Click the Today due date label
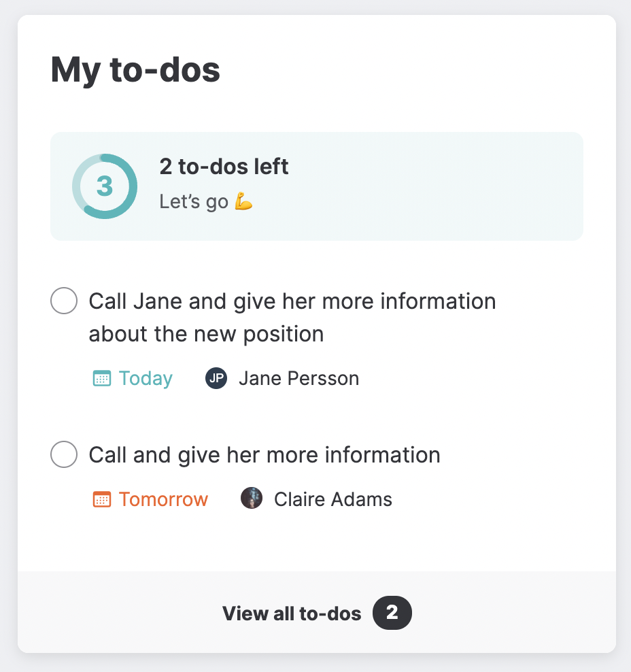Screen dimensions: 631x672 click(146, 379)
